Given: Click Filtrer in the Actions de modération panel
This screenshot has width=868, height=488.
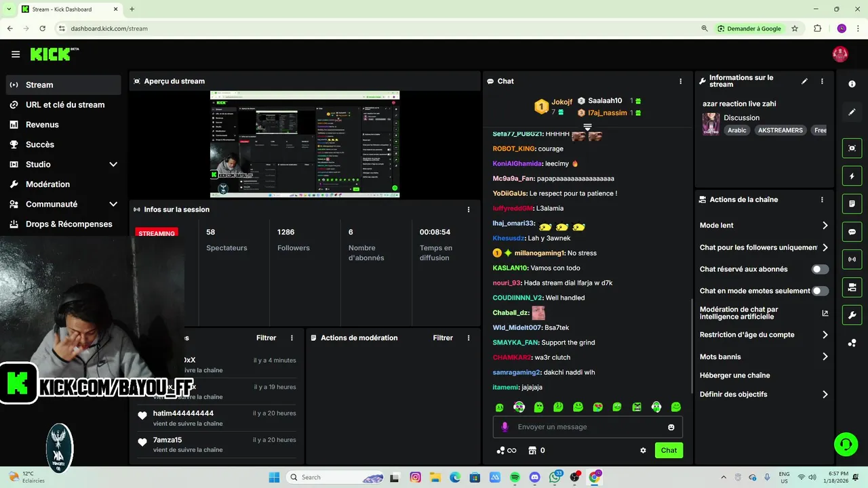Looking at the screenshot, I should click(443, 338).
